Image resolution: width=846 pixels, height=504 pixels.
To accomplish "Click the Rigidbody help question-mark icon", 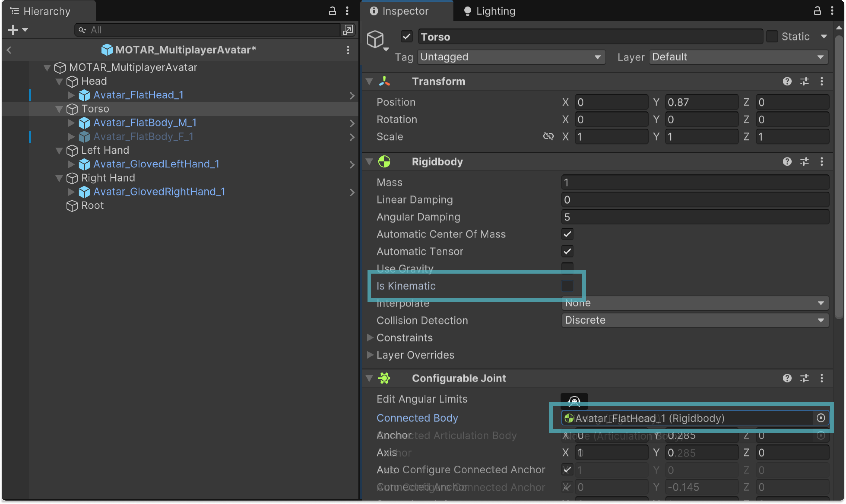I will point(787,162).
